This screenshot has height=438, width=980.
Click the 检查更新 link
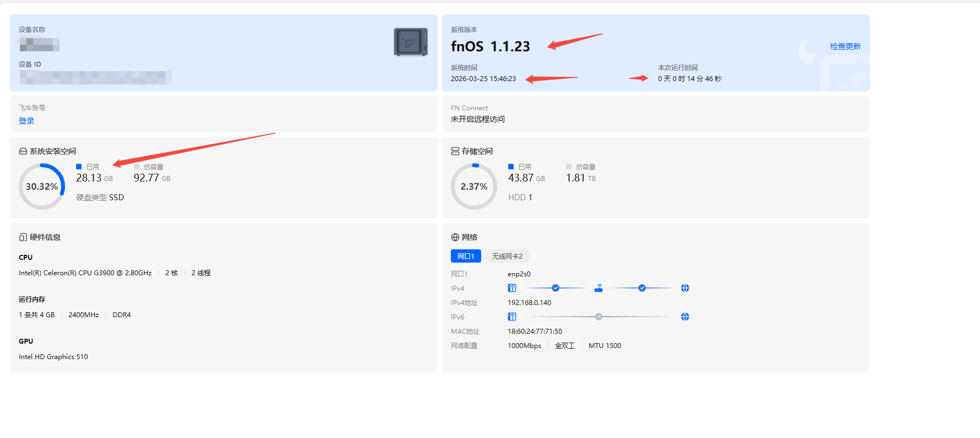pos(846,46)
